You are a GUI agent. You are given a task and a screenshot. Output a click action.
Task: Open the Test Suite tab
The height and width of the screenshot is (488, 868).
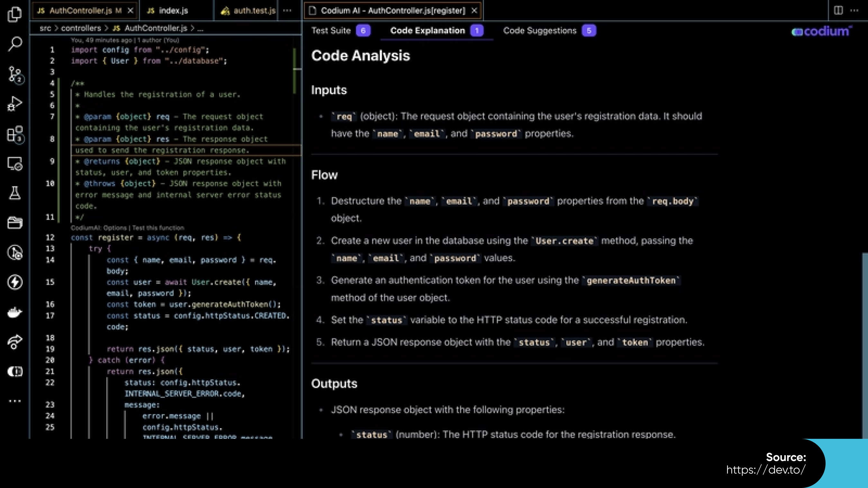pyautogui.click(x=340, y=31)
